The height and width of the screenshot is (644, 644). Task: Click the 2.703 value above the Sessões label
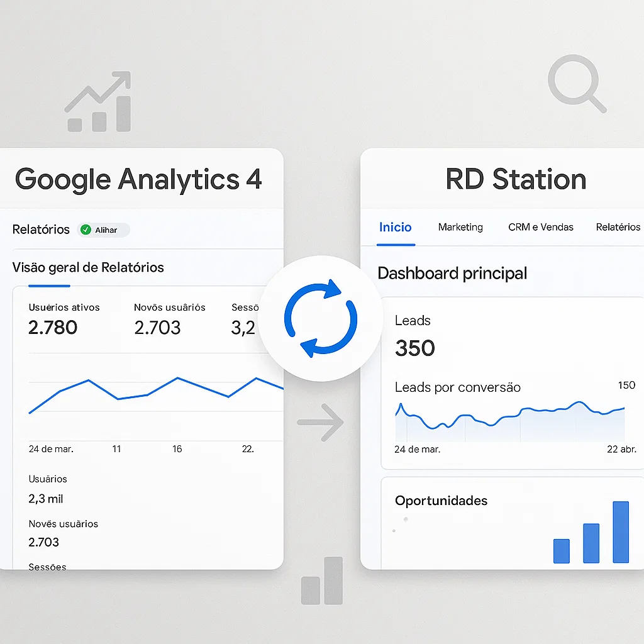[43, 542]
